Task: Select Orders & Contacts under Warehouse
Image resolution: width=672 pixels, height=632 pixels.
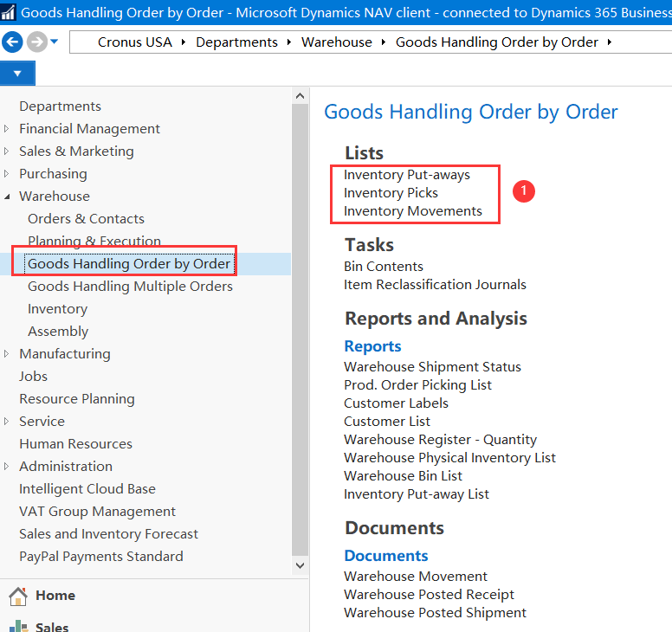Action: pyautogui.click(x=86, y=218)
